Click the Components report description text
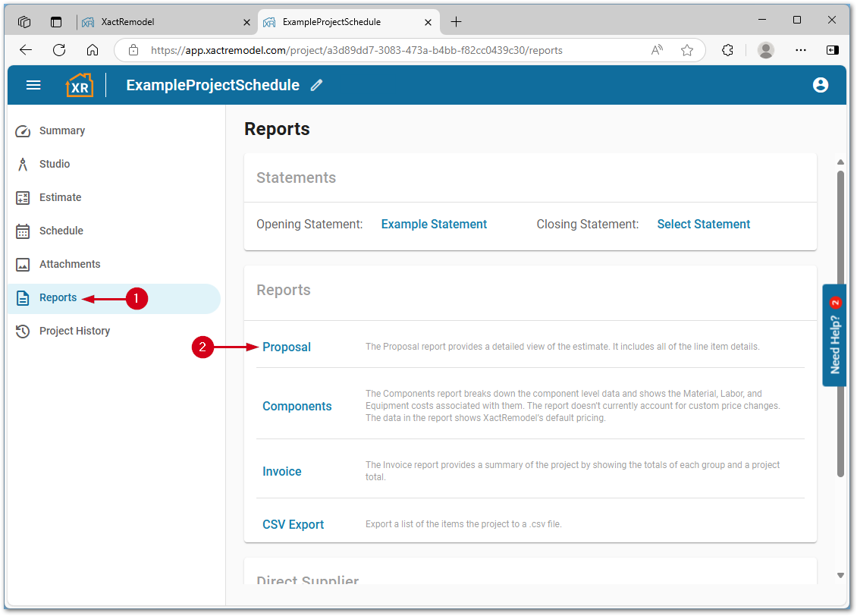 point(573,406)
